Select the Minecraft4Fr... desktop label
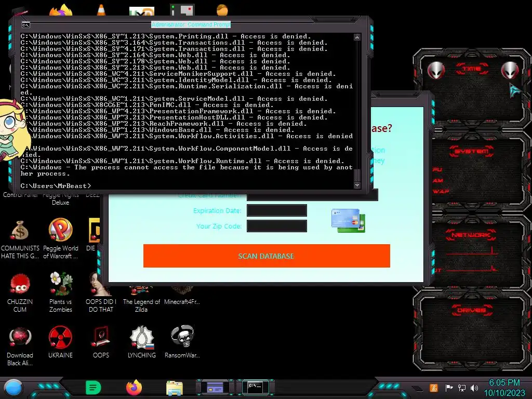Viewport: 532px width, 399px height. coord(182,302)
